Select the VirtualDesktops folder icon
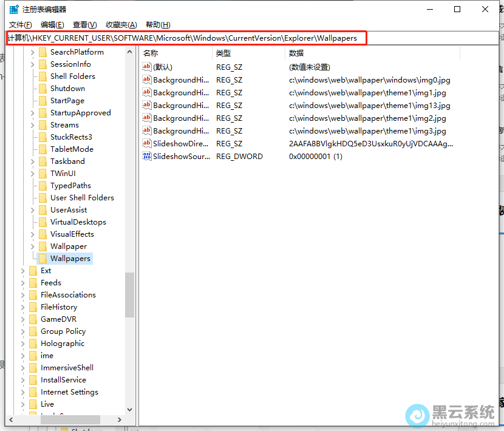This screenshot has height=431, width=504. point(43,222)
